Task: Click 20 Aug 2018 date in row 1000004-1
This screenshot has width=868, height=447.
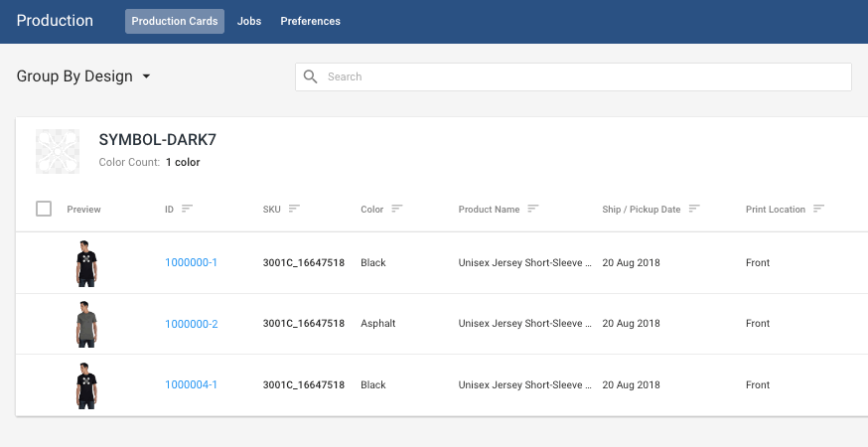Action: [x=631, y=384]
